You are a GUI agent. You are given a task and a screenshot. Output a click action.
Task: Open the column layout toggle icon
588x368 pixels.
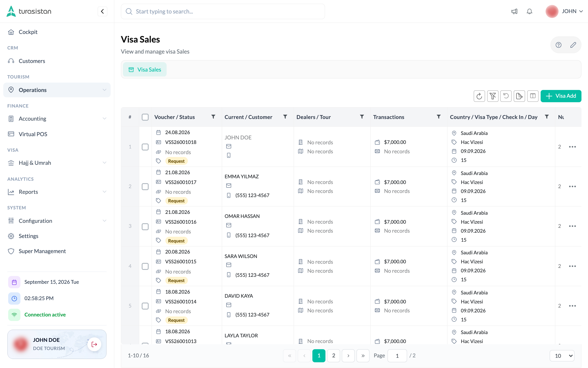point(533,96)
